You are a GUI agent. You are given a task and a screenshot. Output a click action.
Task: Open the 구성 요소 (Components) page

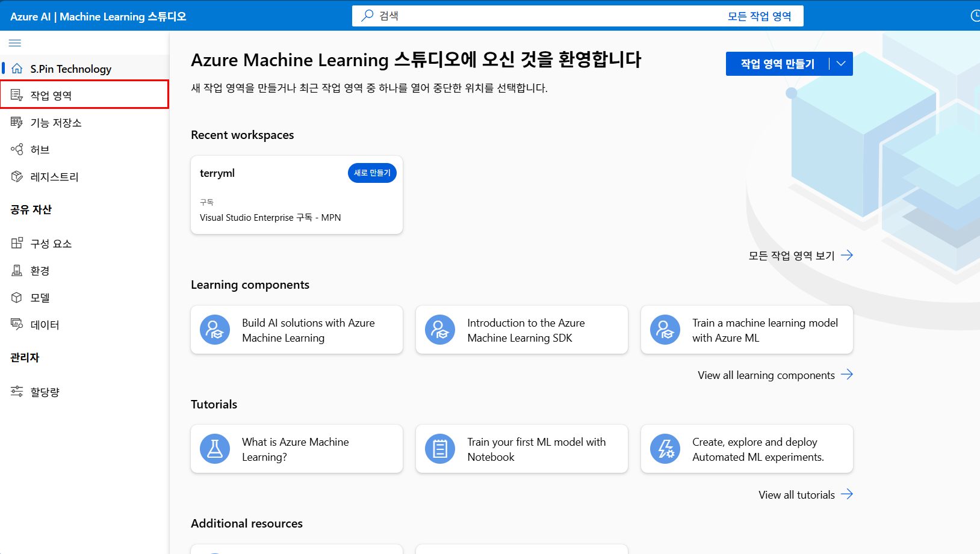pyautogui.click(x=51, y=243)
